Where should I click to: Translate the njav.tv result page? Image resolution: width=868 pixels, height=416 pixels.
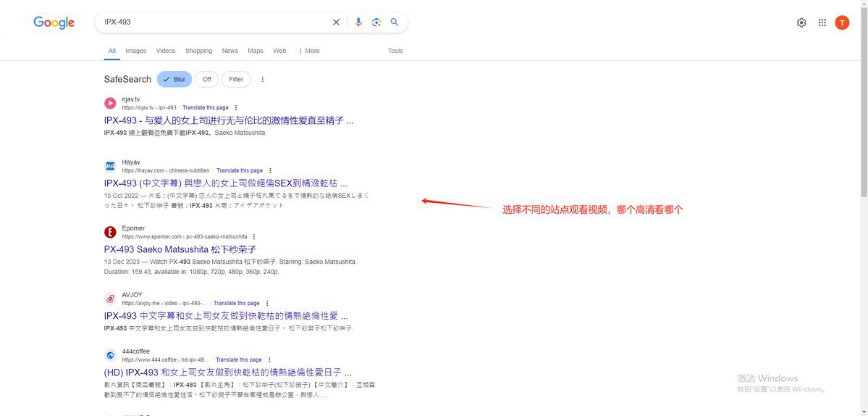[x=206, y=107]
